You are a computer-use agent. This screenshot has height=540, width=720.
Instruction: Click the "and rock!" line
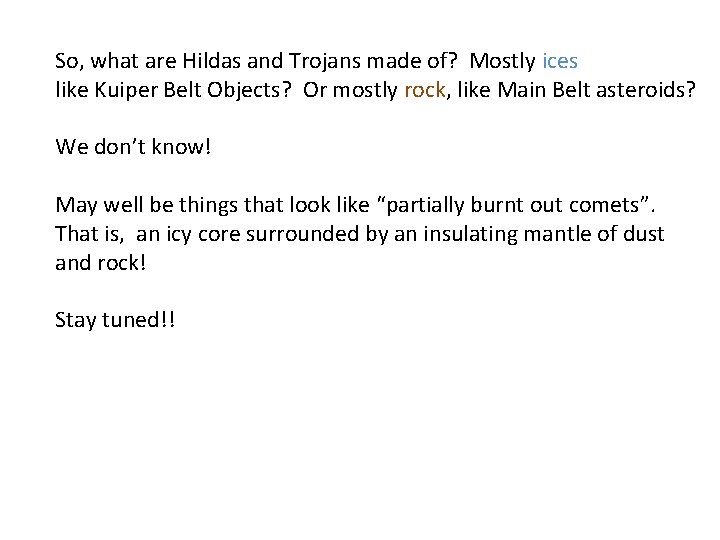coord(101,263)
